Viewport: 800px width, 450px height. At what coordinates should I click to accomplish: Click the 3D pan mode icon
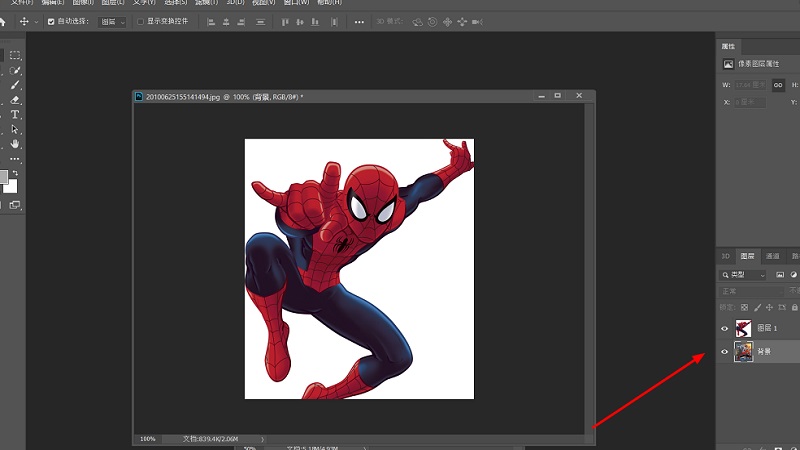[x=447, y=22]
